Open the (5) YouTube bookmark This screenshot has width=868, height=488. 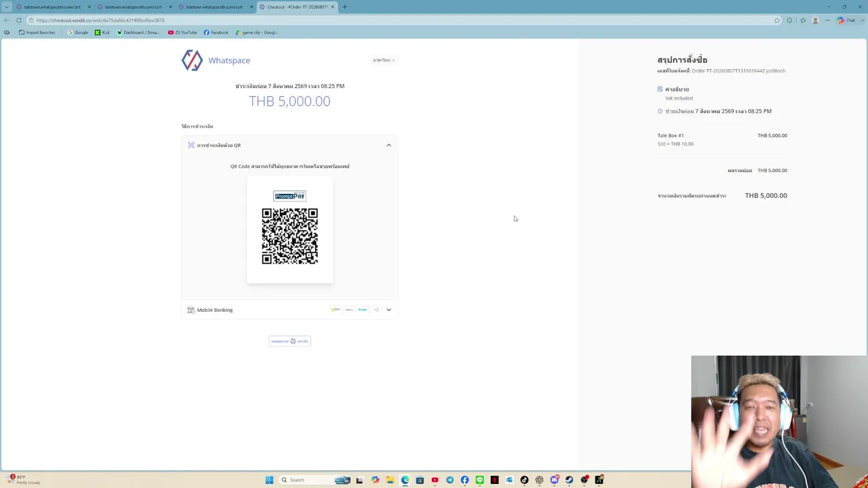coord(182,33)
